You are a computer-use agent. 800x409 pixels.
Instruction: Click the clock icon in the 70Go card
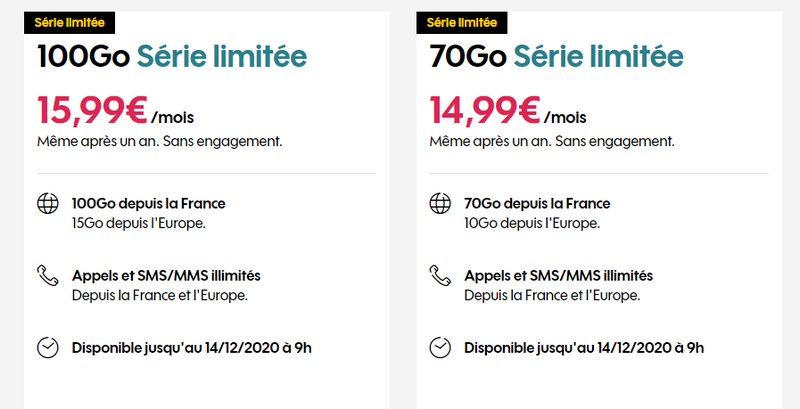click(x=439, y=348)
